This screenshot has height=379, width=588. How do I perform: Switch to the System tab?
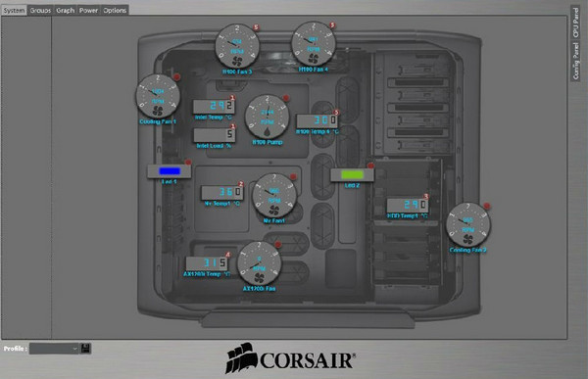[14, 10]
